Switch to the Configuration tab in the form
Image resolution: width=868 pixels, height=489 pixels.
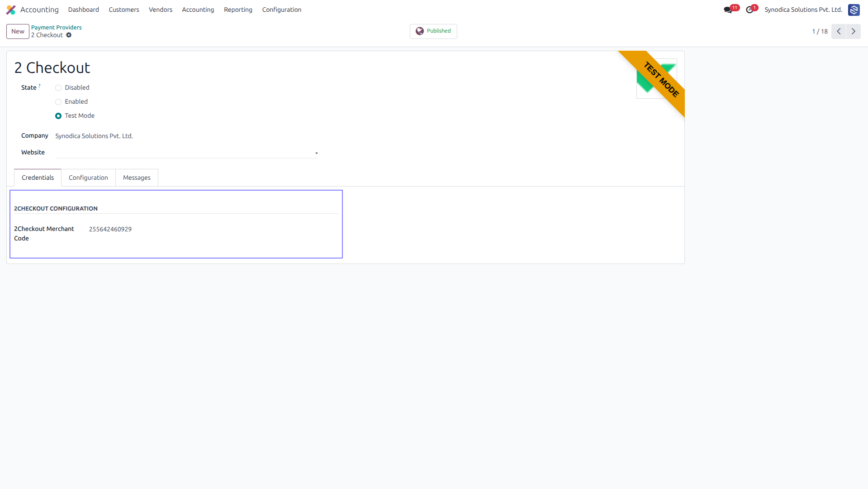(88, 177)
